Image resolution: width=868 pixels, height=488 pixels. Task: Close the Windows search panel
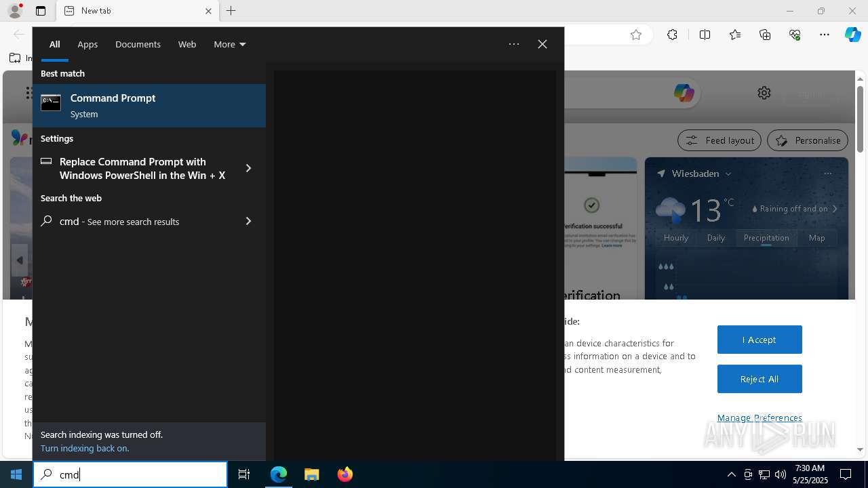542,44
